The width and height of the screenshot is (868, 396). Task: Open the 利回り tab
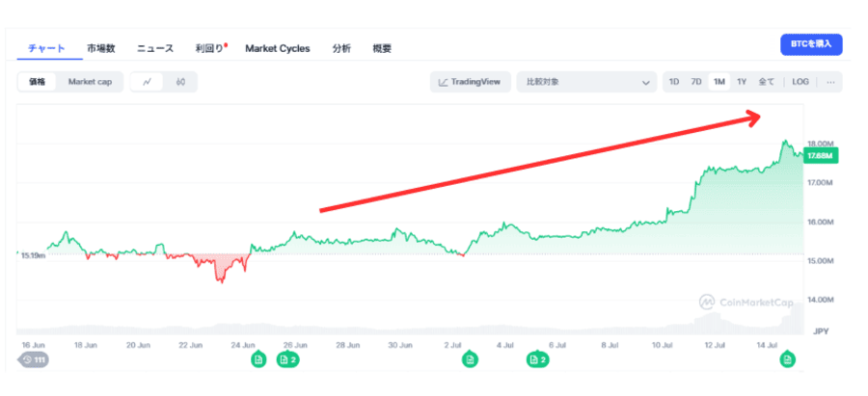tap(211, 49)
